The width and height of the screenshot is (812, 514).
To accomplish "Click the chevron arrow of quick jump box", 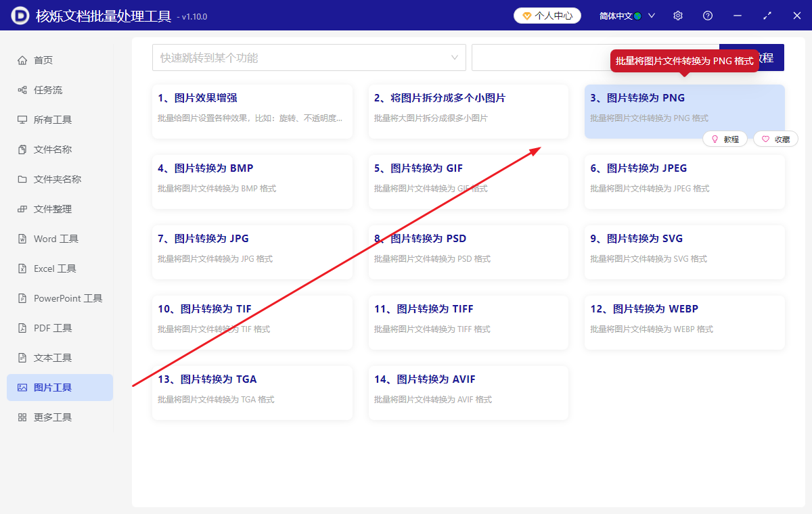I will click(455, 57).
